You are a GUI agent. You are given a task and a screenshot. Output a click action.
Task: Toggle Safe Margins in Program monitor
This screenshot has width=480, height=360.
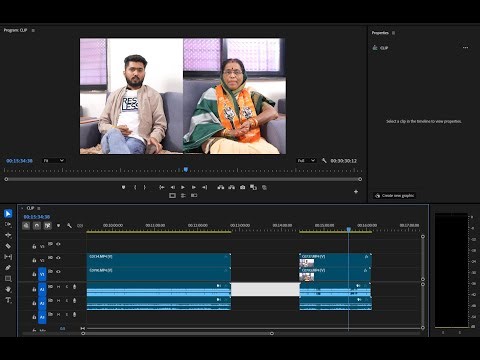point(172,195)
